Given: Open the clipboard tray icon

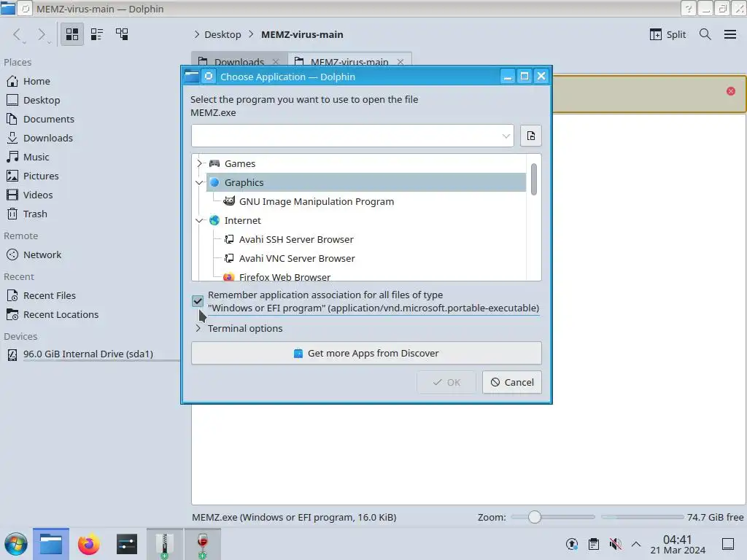Looking at the screenshot, I should (x=594, y=544).
